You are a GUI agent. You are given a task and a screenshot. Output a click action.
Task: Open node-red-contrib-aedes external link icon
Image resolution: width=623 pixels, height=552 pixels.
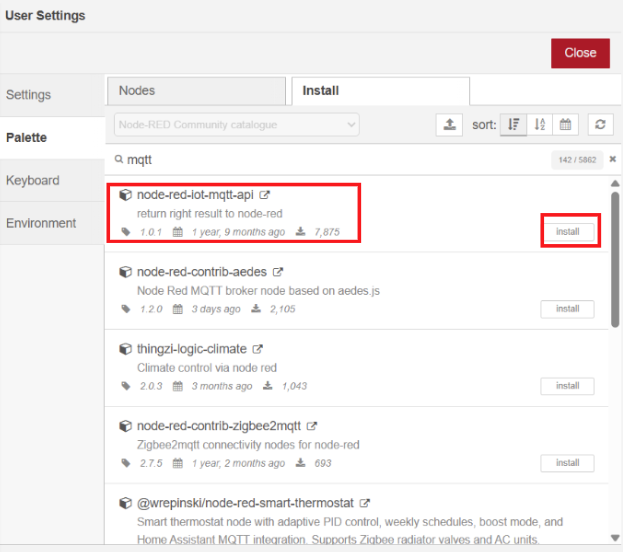point(278,271)
